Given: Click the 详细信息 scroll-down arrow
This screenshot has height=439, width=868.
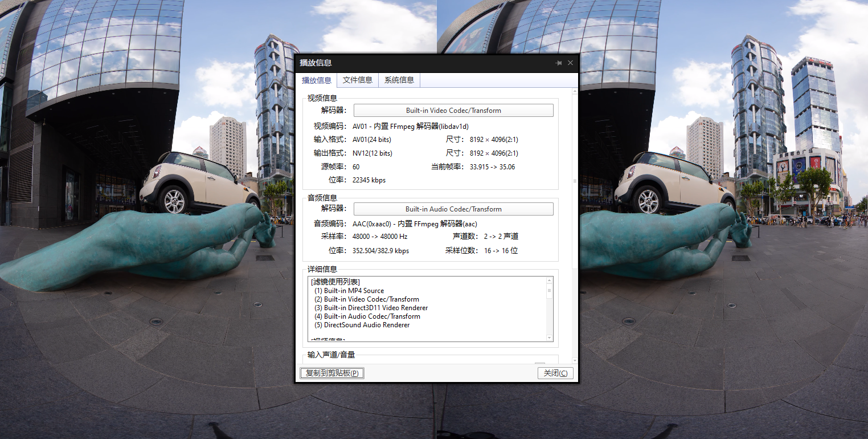Looking at the screenshot, I should pyautogui.click(x=550, y=338).
